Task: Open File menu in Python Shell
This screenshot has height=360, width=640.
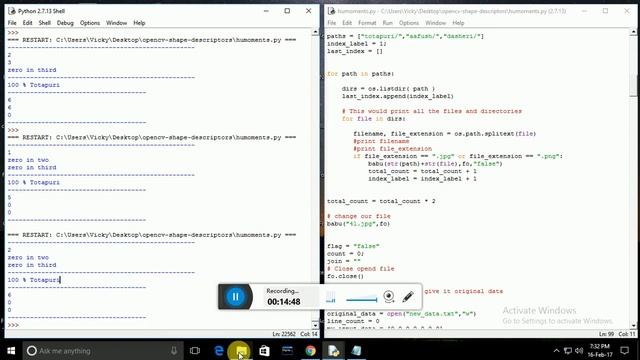Action: click(x=12, y=23)
